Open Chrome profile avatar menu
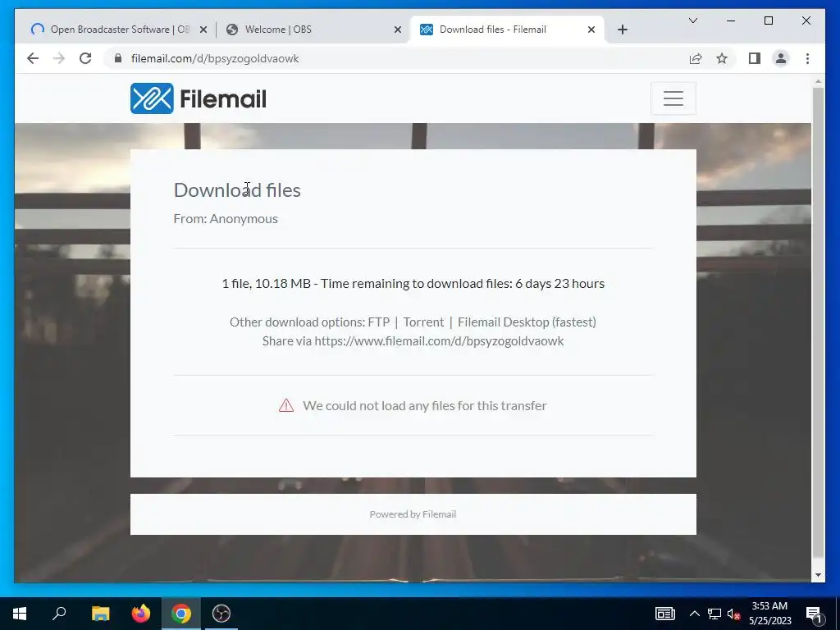The height and width of the screenshot is (630, 840). tap(781, 58)
